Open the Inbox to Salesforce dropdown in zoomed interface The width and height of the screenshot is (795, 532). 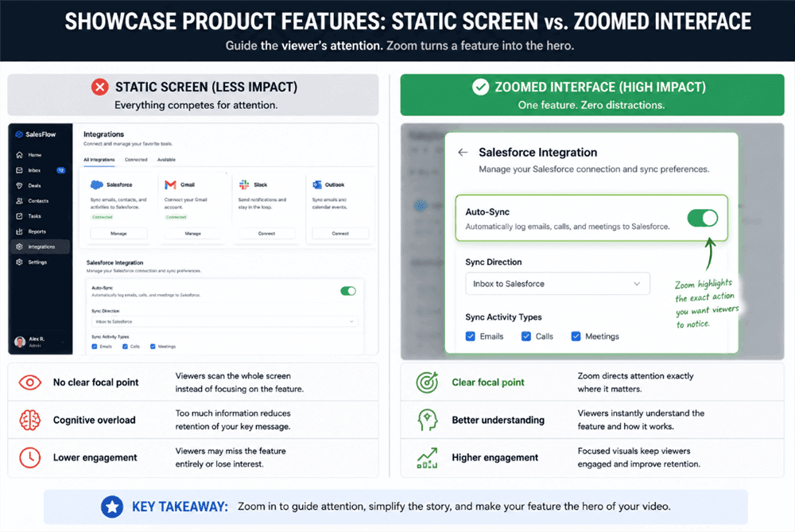[x=558, y=284]
